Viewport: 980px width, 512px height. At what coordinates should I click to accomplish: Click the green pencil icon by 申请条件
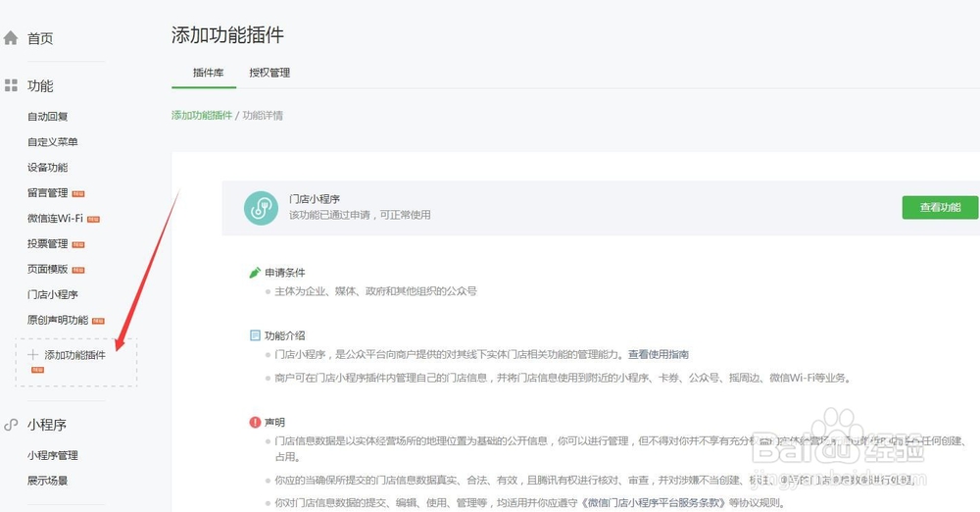(255, 273)
